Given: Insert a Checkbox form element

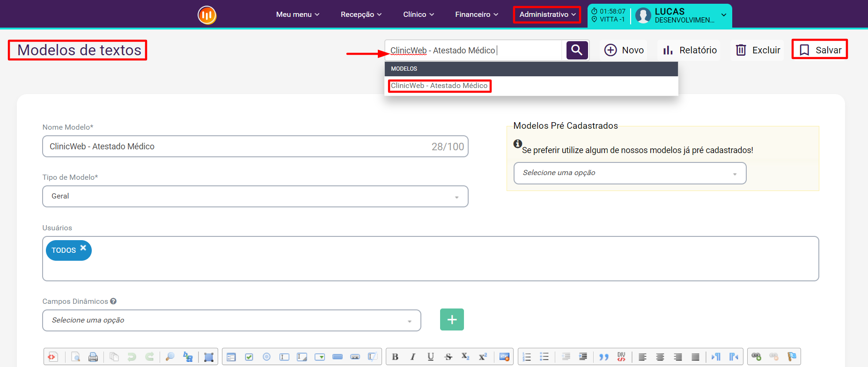Looking at the screenshot, I should (x=249, y=357).
